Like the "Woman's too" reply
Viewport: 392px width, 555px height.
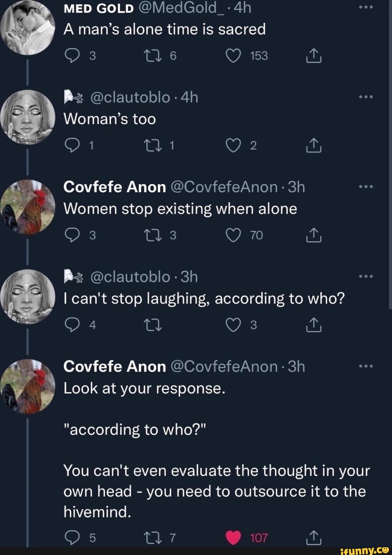coord(233,145)
